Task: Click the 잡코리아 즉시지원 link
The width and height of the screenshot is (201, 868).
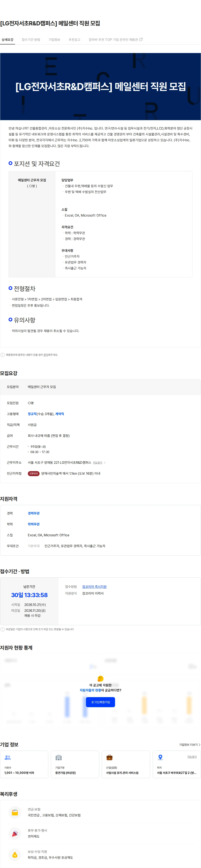Action: 94,587
